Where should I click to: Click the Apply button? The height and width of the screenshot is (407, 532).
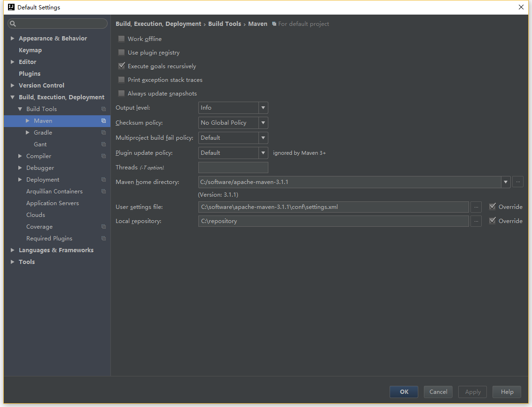tap(473, 392)
